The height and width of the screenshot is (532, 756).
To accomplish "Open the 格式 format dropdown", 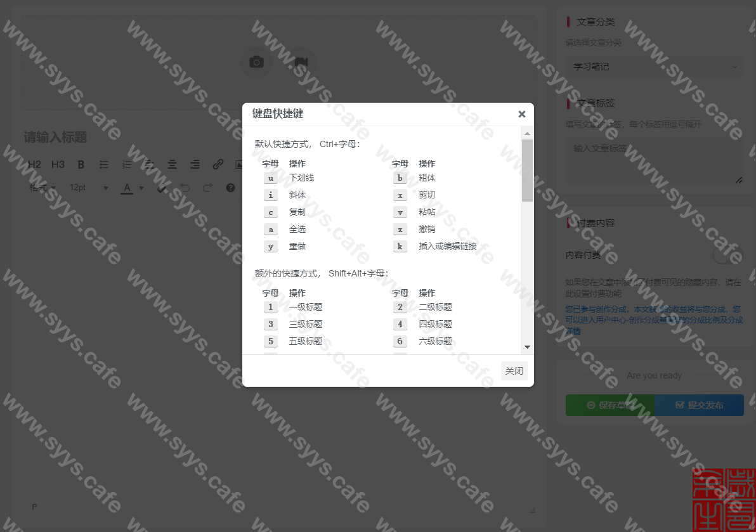I will 42,188.
